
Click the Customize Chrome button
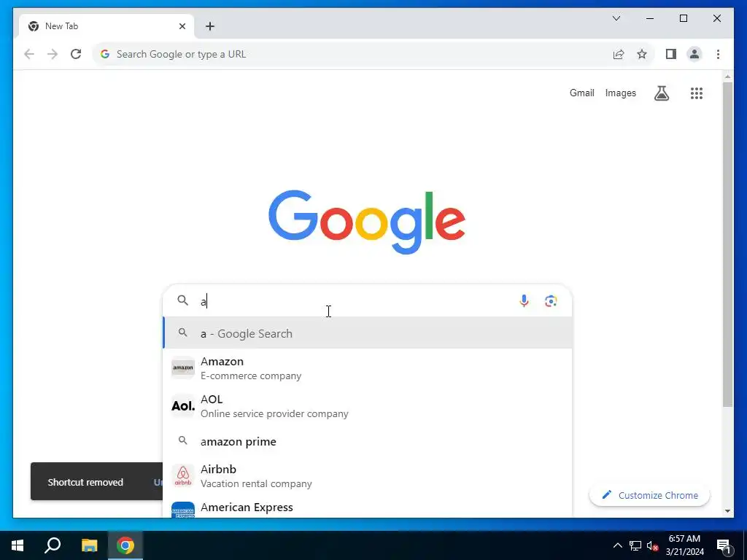click(649, 495)
